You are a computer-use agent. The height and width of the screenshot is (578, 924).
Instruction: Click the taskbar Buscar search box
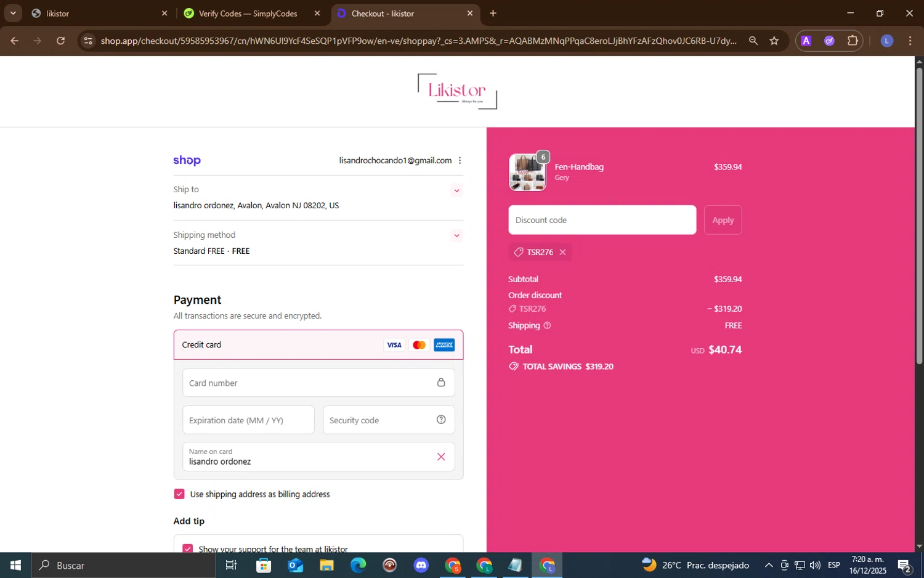pyautogui.click(x=123, y=565)
